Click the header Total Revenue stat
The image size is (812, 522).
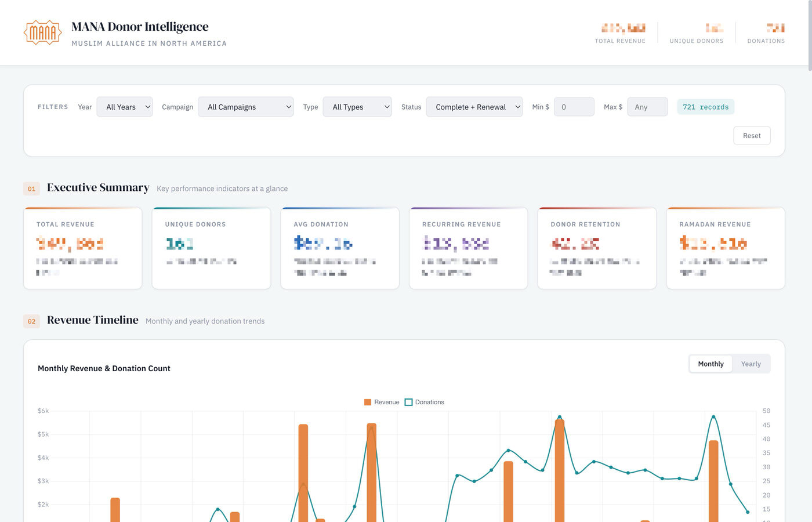[x=620, y=33]
